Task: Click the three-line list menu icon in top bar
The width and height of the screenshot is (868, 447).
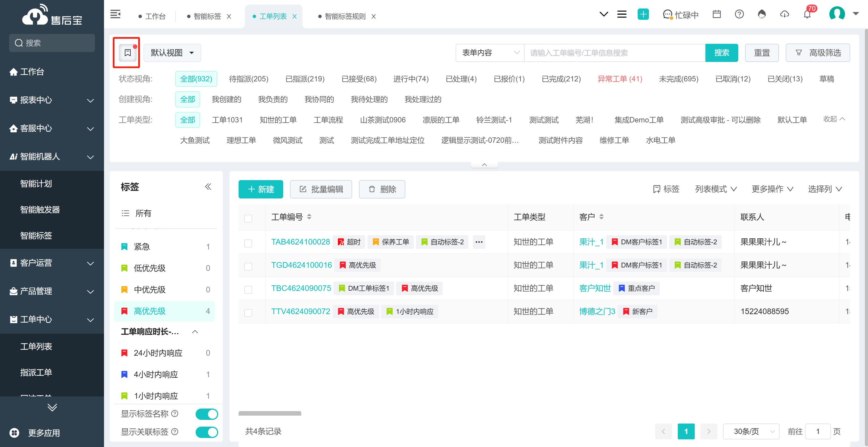Action: (622, 14)
